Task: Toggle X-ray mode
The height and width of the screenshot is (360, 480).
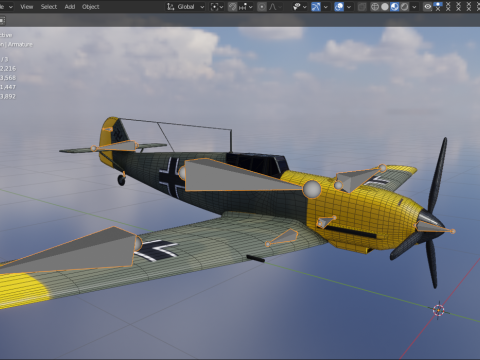Action: tap(362, 7)
